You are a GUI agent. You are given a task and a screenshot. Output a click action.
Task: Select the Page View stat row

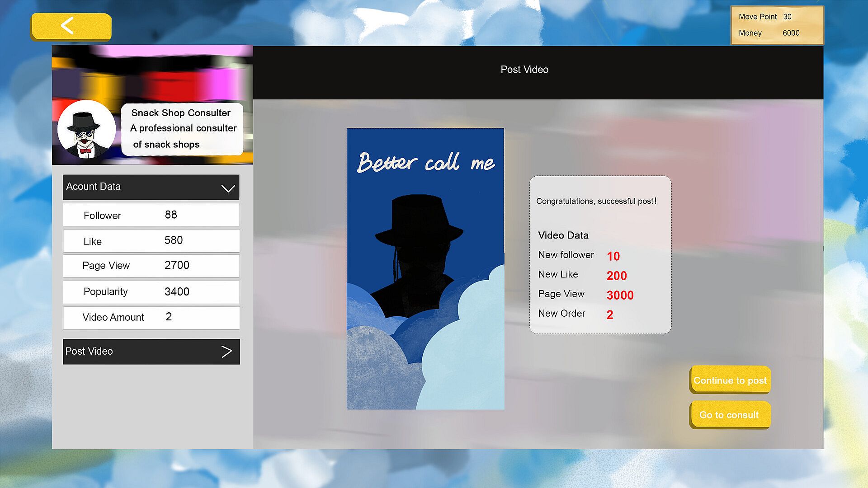[151, 266]
